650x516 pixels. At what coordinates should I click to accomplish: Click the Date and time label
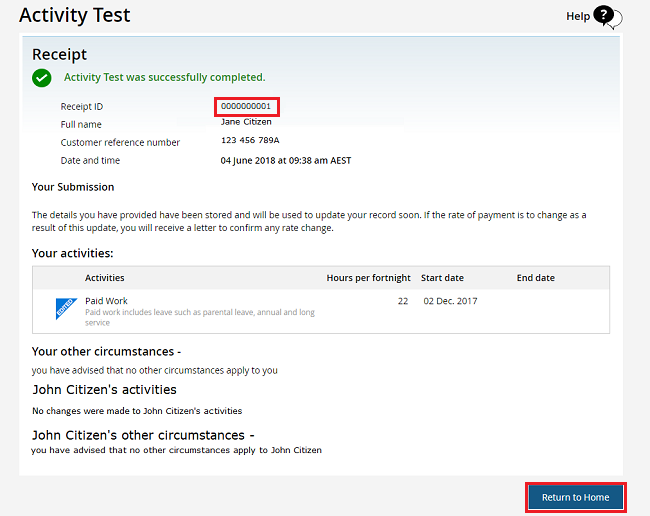(90, 160)
